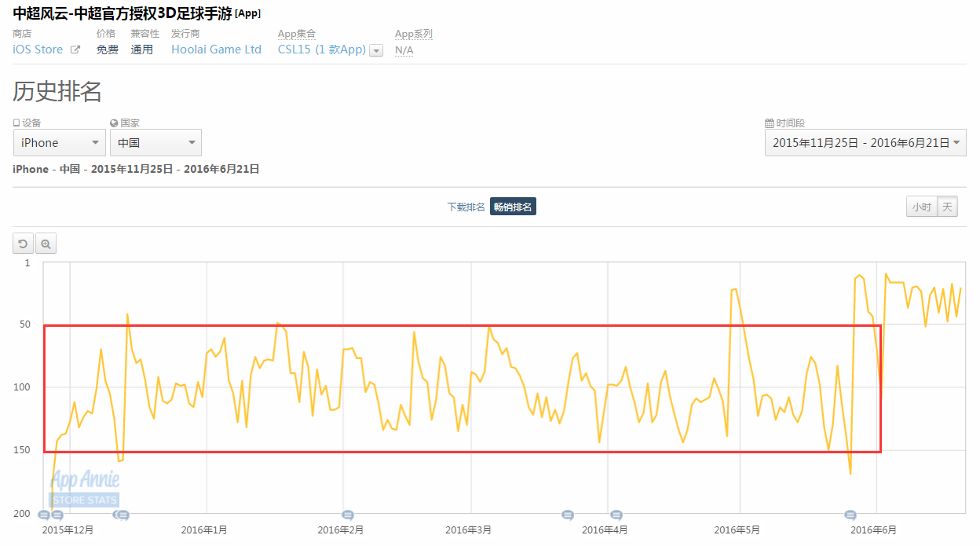The width and height of the screenshot is (980, 546).
Task: Switch to the 下载排名 tab
Action: (466, 207)
